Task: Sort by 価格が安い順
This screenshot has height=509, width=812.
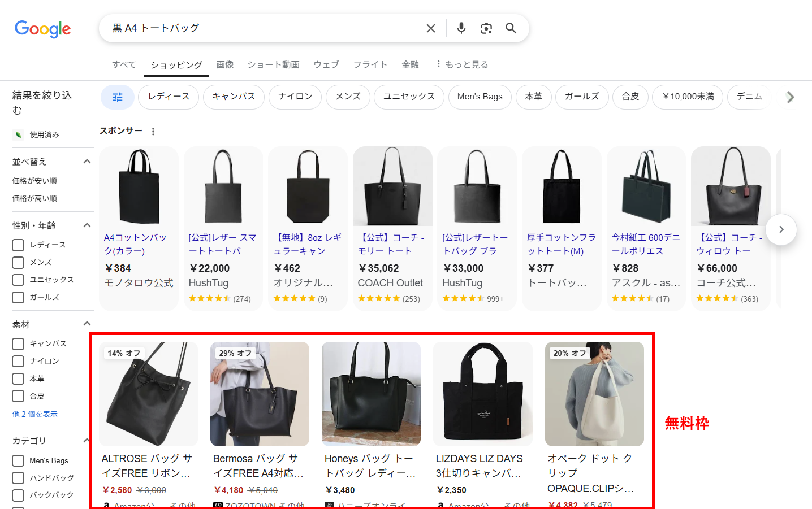Action: pyautogui.click(x=34, y=181)
